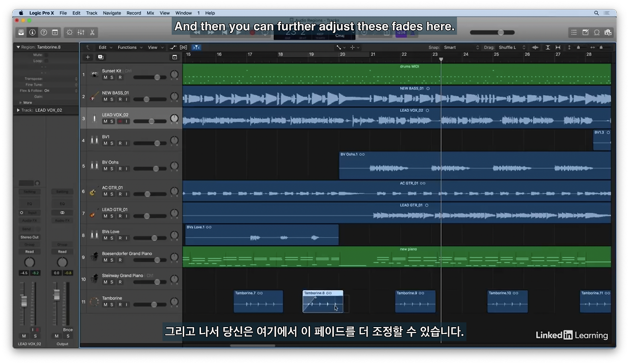Show Smart Controls dial button
Image resolution: width=629 pixels, height=364 pixels.
click(69, 32)
